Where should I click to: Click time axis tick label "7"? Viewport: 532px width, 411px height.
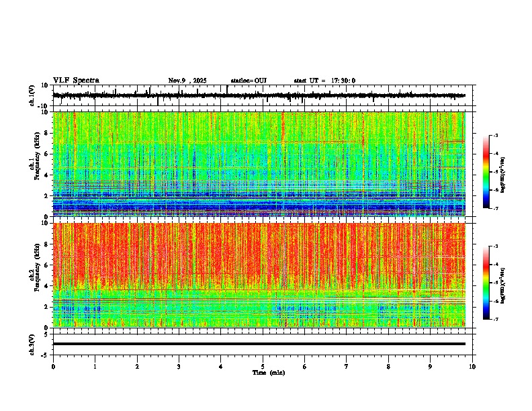coord(347,367)
